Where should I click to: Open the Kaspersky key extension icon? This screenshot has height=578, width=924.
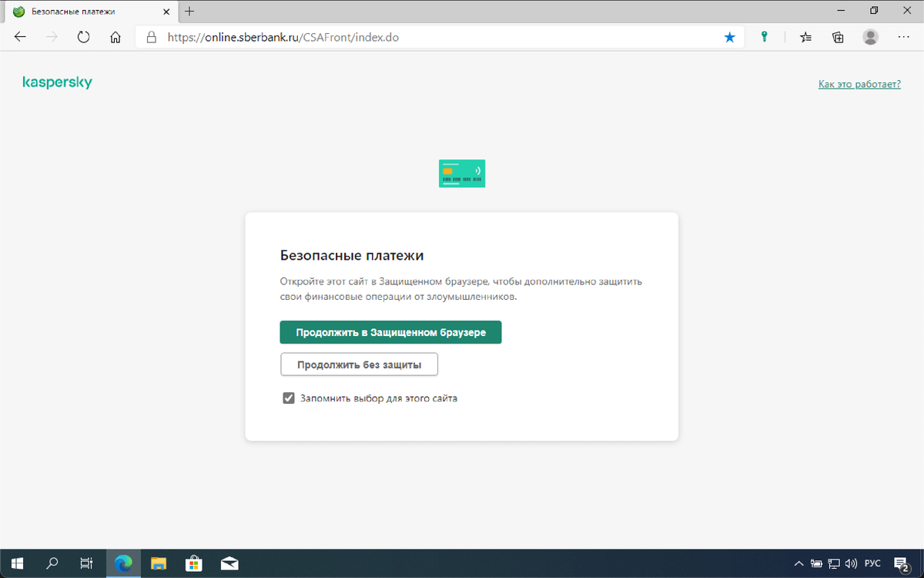764,37
